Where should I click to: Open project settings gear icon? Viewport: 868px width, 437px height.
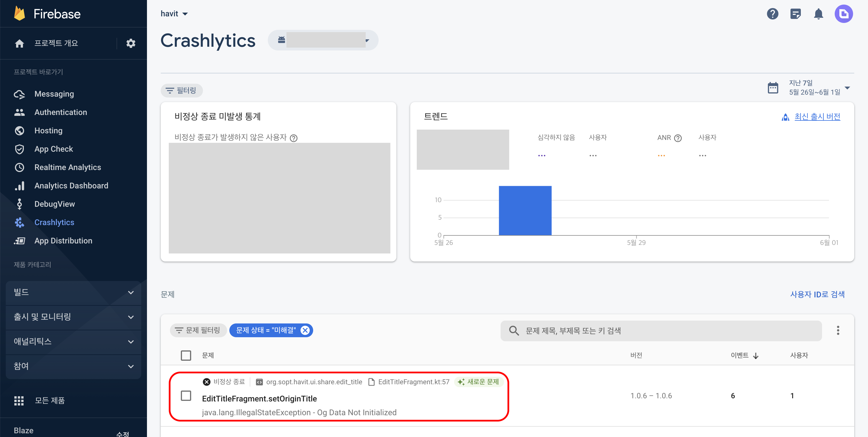(131, 43)
